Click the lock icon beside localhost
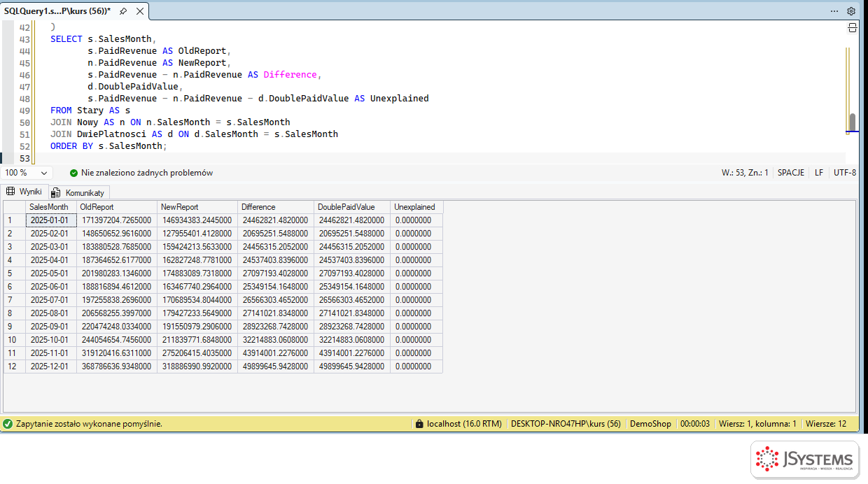 pyautogui.click(x=419, y=424)
